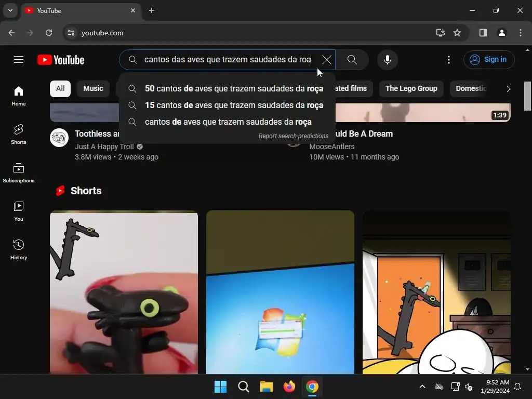Open Subscriptions in the sidebar
Image resolution: width=532 pixels, height=399 pixels.
click(19, 172)
